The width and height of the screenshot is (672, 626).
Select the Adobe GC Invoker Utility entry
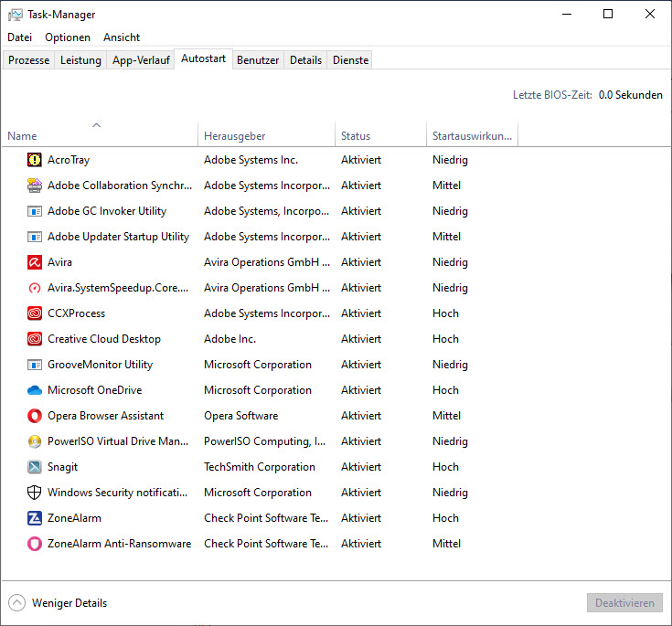coord(107,211)
